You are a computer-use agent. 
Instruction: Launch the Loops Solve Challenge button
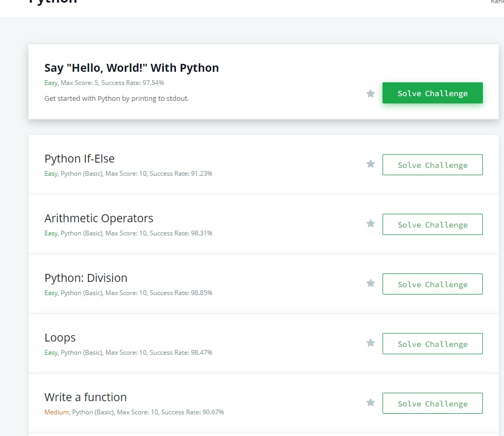tap(432, 344)
